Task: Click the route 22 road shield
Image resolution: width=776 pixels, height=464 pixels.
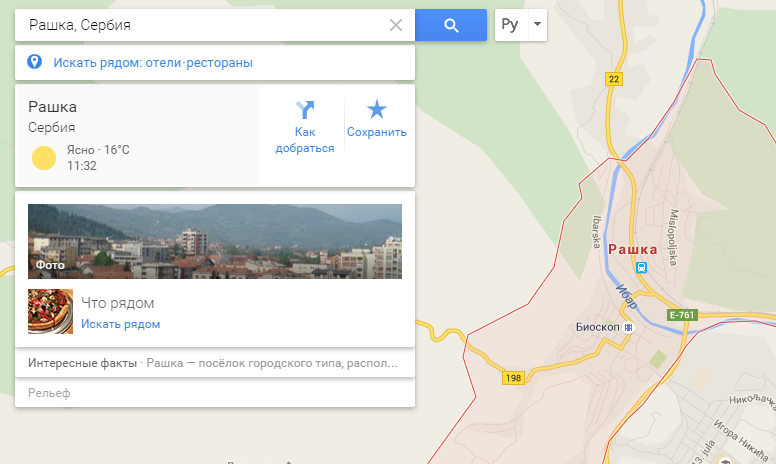Action: point(614,78)
